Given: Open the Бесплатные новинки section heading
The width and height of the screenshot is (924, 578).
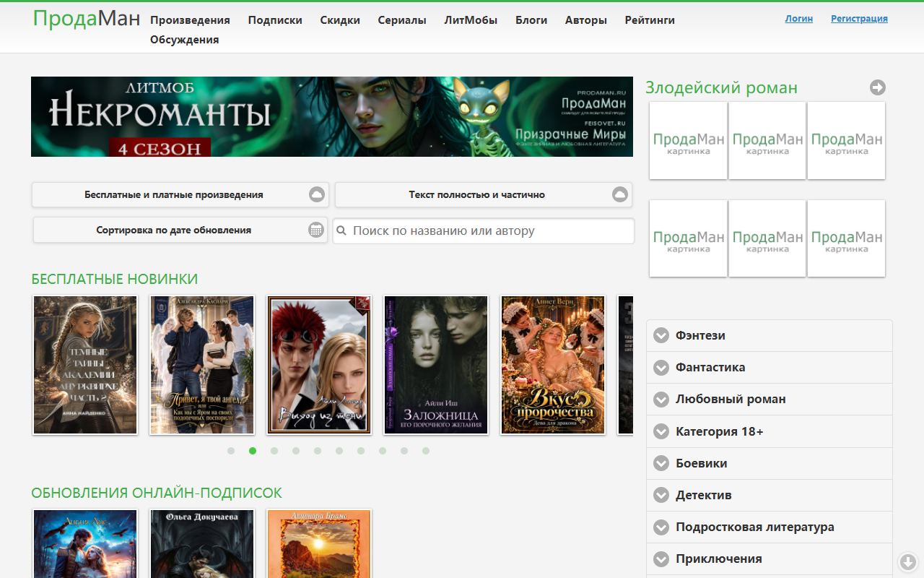Looking at the screenshot, I should click(x=114, y=279).
